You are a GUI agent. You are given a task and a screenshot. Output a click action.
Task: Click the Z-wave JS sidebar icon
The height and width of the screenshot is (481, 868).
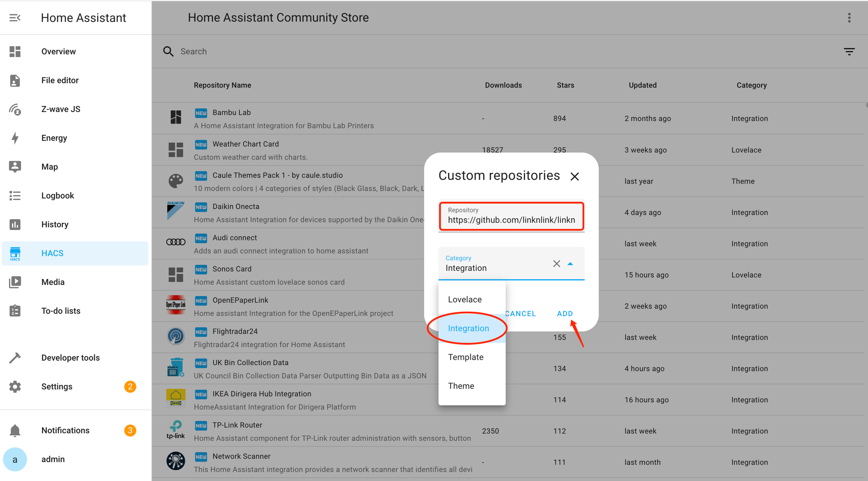(x=15, y=109)
